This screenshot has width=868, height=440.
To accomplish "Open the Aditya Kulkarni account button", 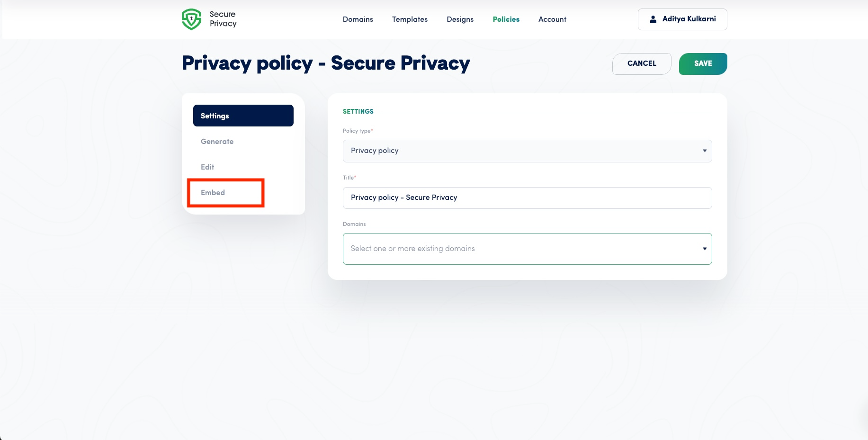I will (682, 19).
